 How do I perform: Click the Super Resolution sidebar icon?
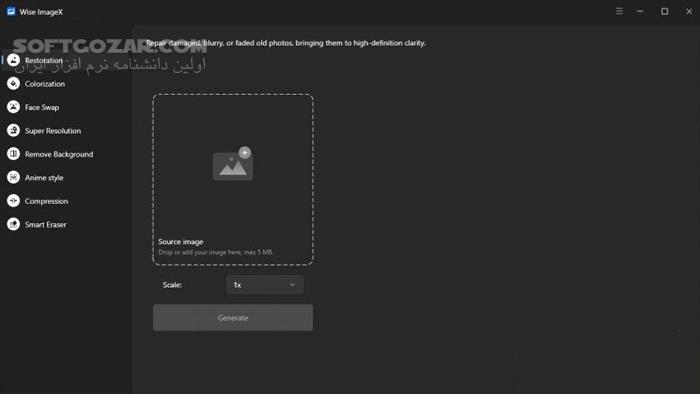tap(13, 130)
